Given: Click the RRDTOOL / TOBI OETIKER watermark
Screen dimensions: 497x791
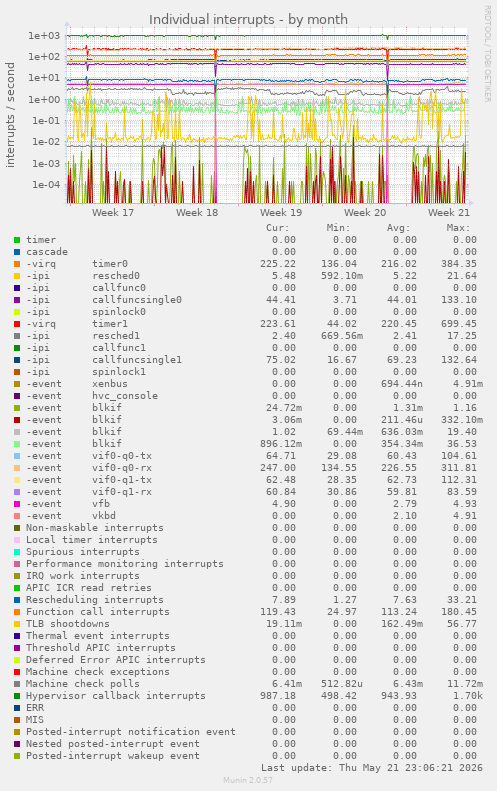Looking at the screenshot, I should [487, 54].
